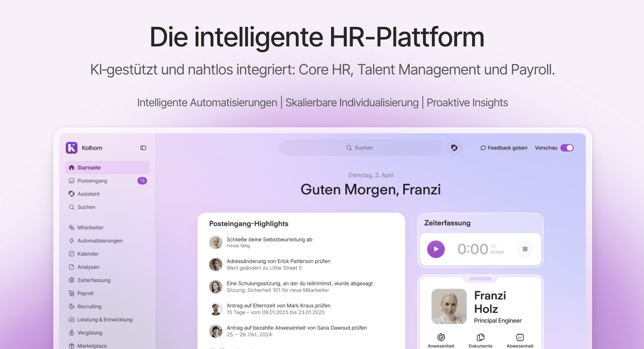Open Kalender in the sidebar

click(107, 254)
